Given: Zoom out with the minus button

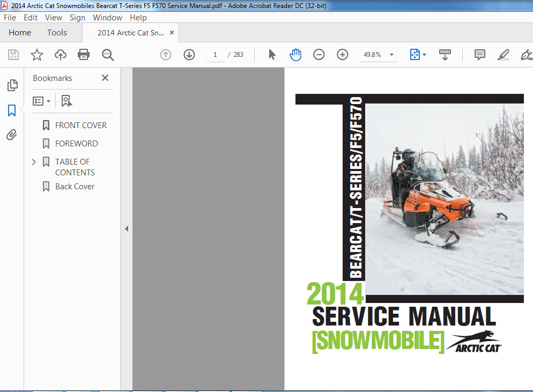Looking at the screenshot, I should click(x=319, y=55).
